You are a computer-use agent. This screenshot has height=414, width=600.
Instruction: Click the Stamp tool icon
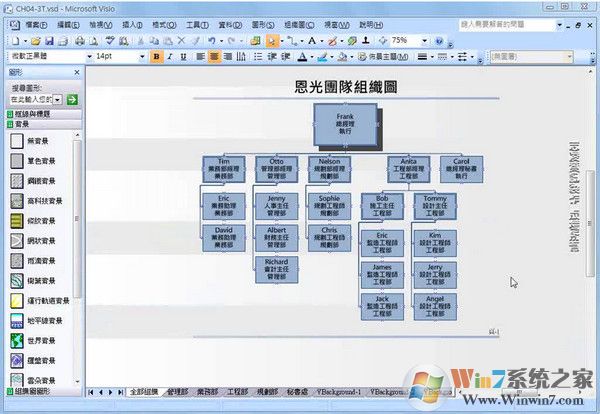tap(366, 41)
